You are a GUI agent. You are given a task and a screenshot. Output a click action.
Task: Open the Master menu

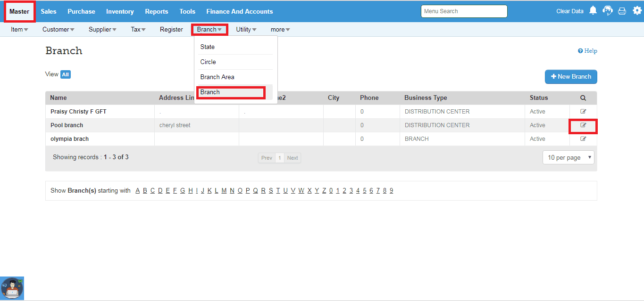19,11
